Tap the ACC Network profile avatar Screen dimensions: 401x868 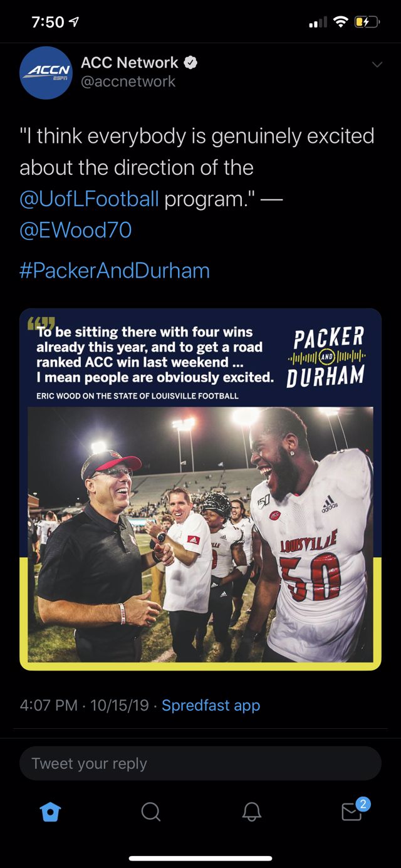pyautogui.click(x=46, y=73)
